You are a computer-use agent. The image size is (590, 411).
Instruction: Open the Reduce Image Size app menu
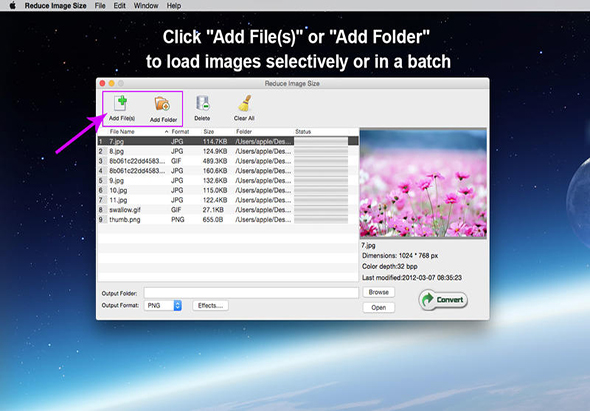(x=56, y=6)
